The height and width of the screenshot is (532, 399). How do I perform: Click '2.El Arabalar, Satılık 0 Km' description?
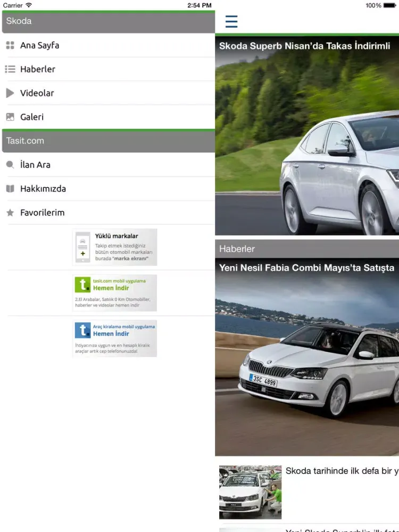click(112, 302)
